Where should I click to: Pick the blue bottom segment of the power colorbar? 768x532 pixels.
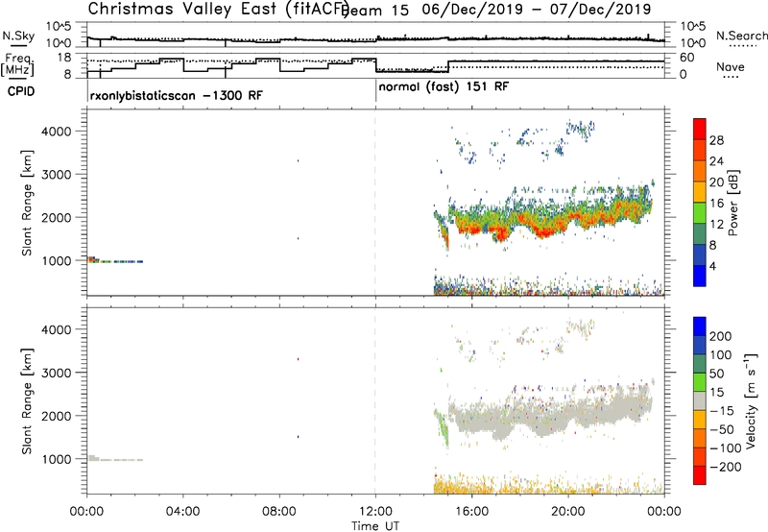[x=700, y=276]
